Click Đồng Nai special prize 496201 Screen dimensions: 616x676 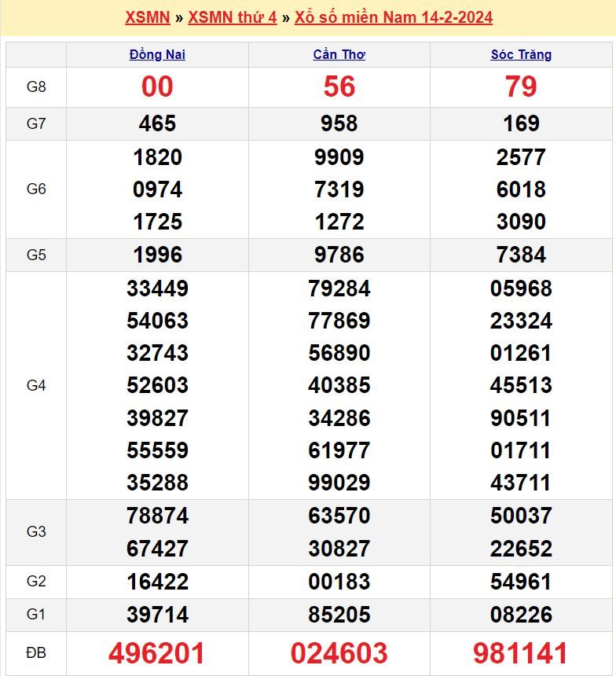(156, 653)
